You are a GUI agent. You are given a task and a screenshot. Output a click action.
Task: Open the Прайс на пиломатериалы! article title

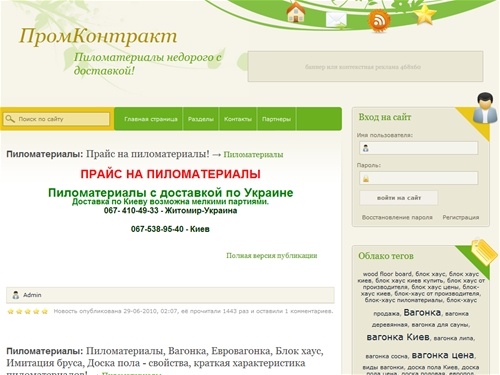tap(148, 154)
